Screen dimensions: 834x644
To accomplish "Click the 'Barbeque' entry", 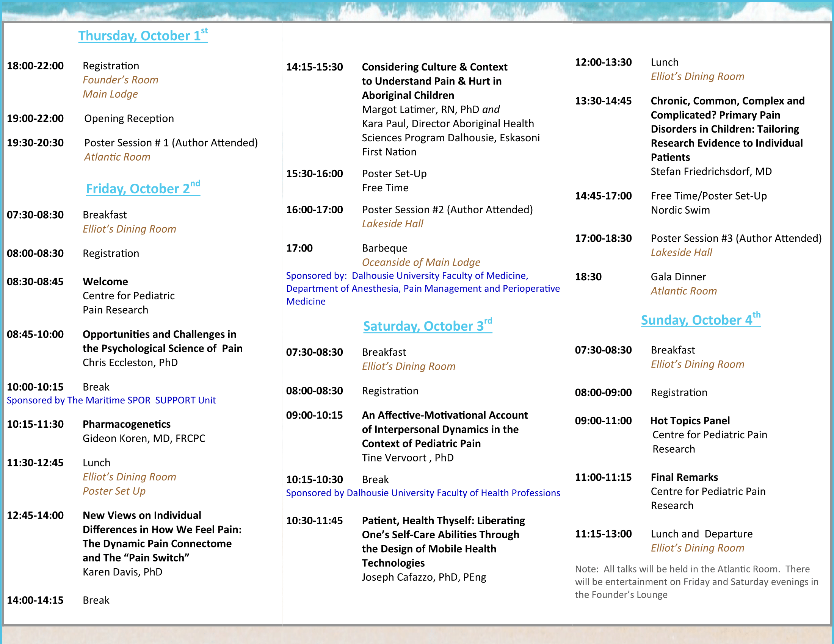I will [x=384, y=248].
